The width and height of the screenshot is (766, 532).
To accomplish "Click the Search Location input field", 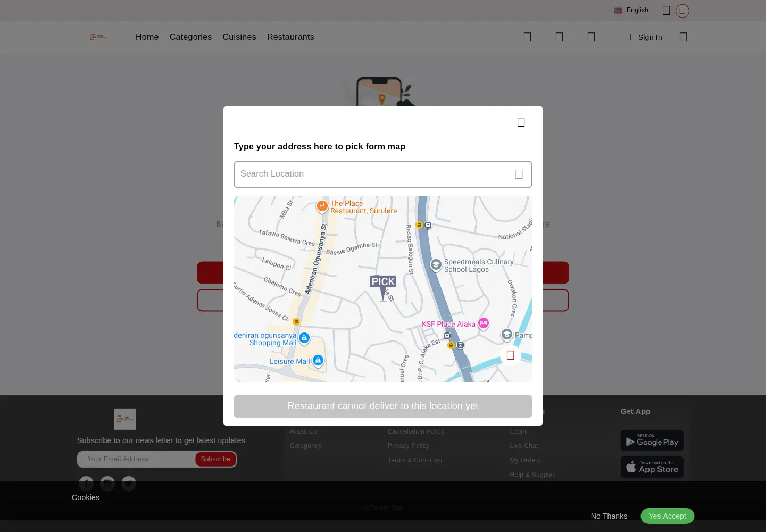I will point(383,174).
